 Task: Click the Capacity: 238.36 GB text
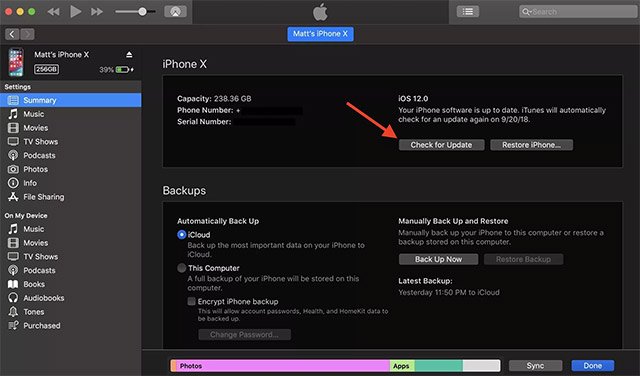point(214,98)
